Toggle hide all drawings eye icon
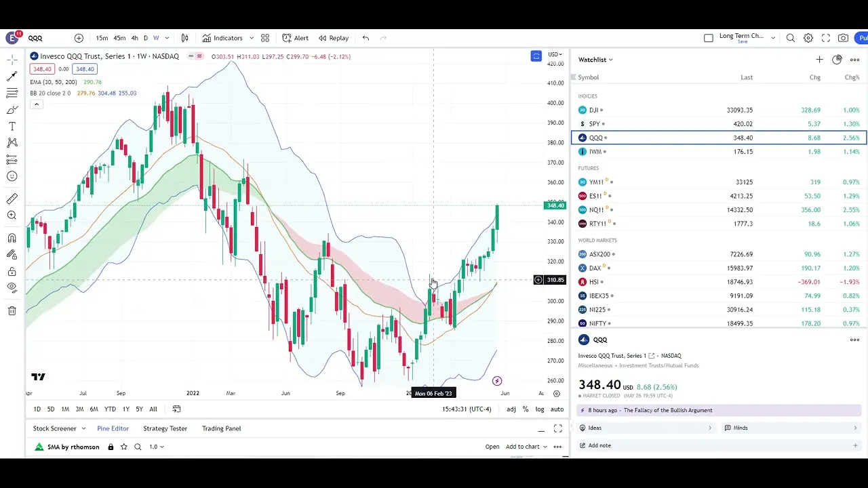 (x=12, y=288)
